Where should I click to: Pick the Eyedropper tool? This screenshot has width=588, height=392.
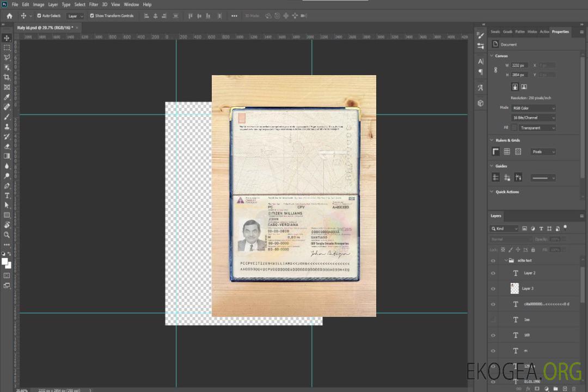tap(7, 97)
